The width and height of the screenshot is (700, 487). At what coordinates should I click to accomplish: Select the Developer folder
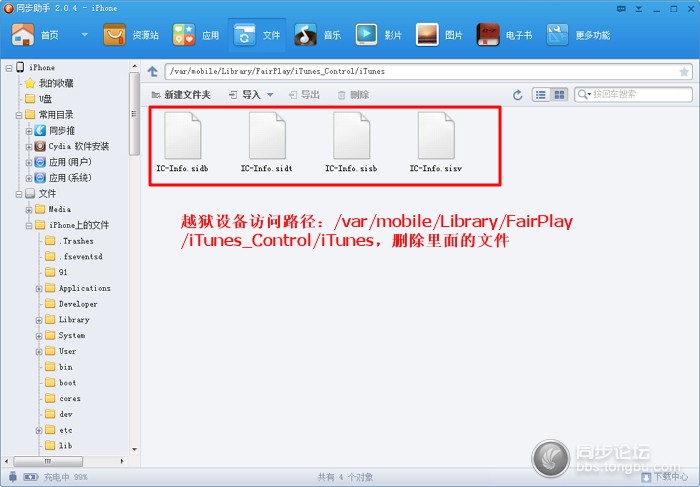71,304
